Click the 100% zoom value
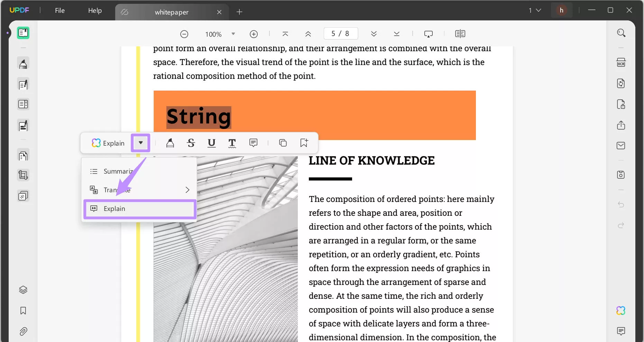 (x=213, y=34)
